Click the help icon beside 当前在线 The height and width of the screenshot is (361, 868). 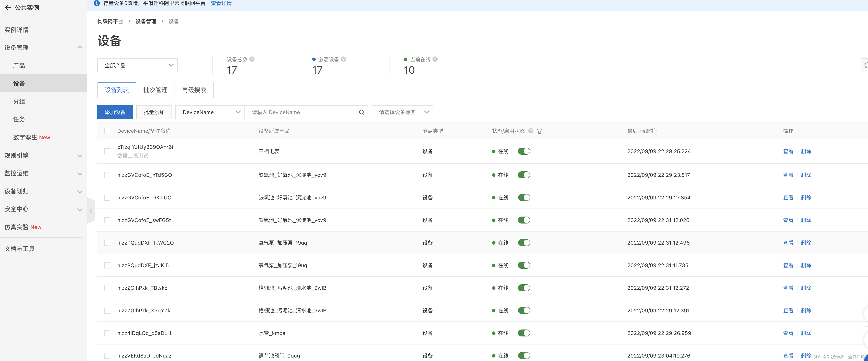tap(435, 59)
